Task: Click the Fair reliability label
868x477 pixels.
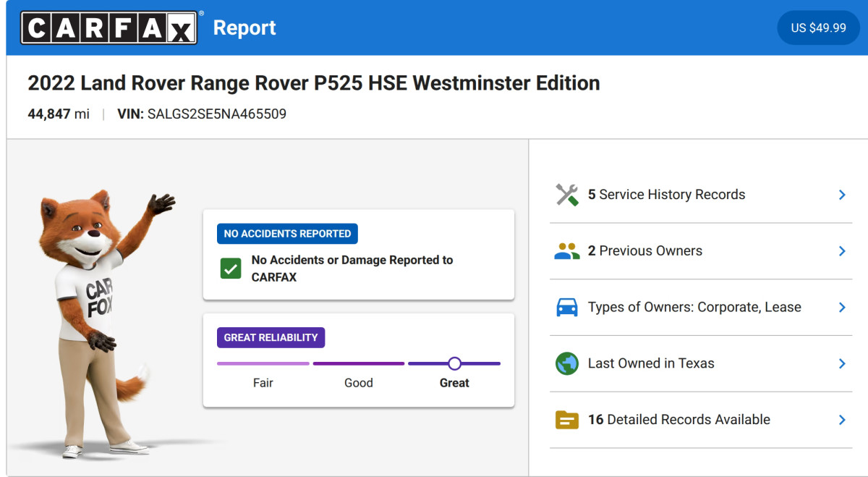Action: click(x=263, y=383)
